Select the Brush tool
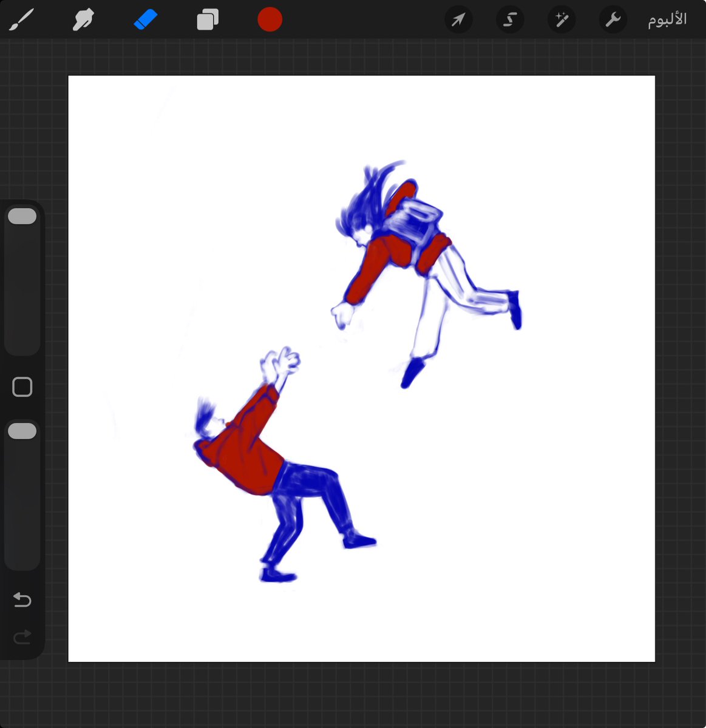This screenshot has width=706, height=728. pos(22,19)
